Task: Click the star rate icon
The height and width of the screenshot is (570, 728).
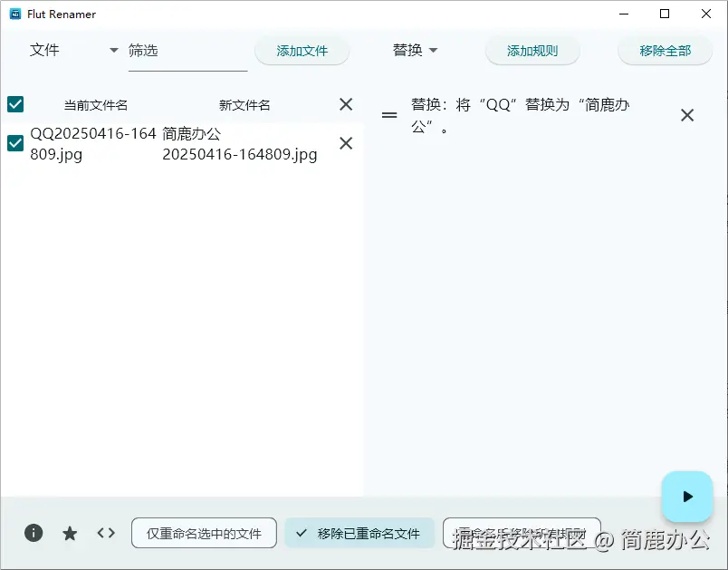Action: [70, 533]
